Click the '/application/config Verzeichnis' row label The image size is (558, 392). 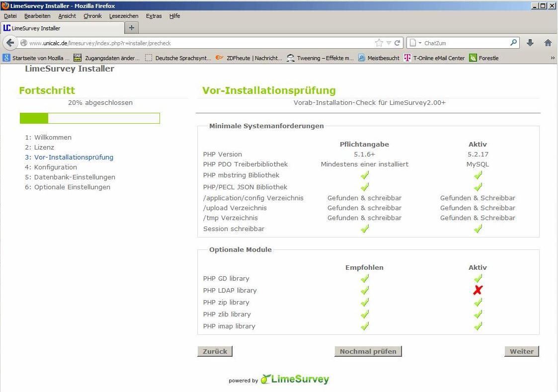point(253,198)
